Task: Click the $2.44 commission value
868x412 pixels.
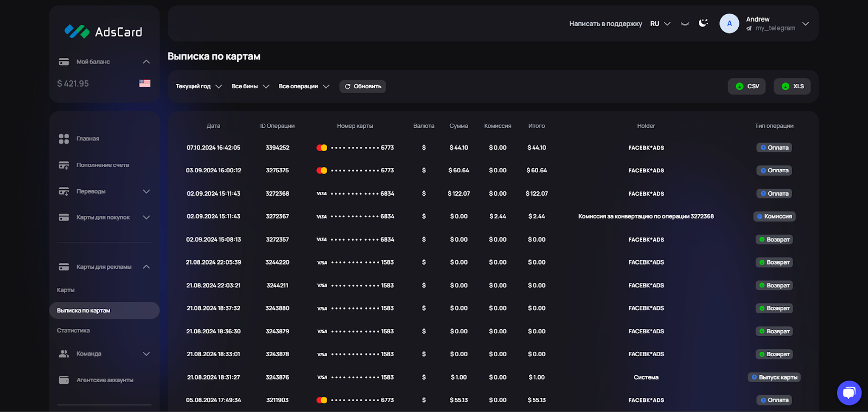Action: click(x=497, y=216)
